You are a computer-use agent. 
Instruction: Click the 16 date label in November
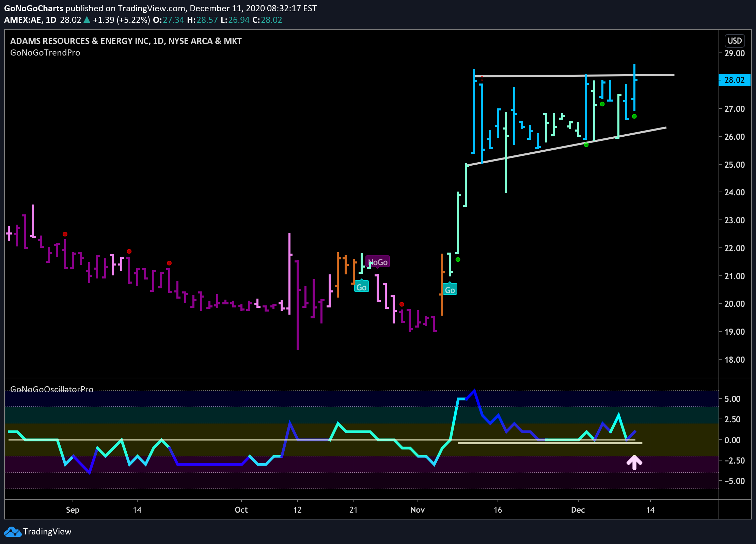point(498,510)
